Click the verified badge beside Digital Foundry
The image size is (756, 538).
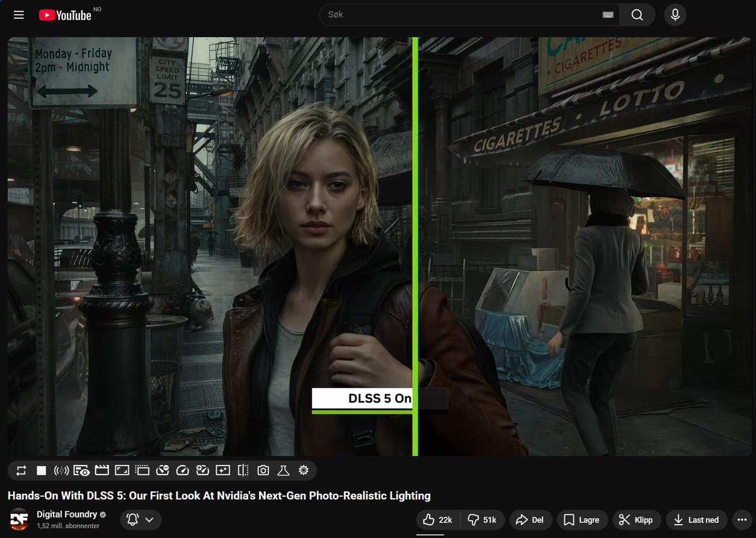(x=103, y=515)
